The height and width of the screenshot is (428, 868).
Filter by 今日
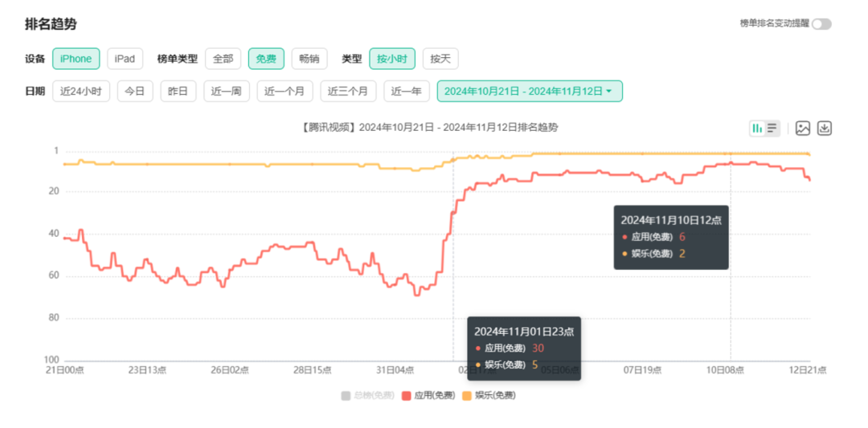coord(135,92)
